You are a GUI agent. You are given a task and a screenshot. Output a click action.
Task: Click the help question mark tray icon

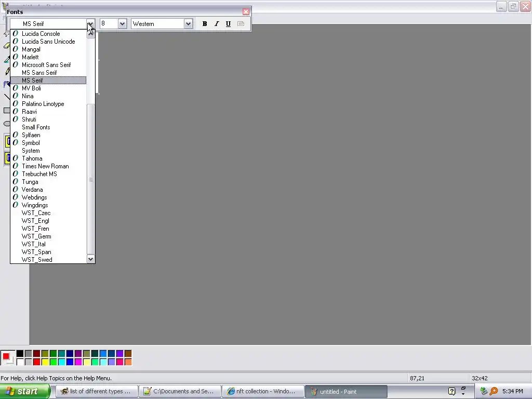(451, 391)
